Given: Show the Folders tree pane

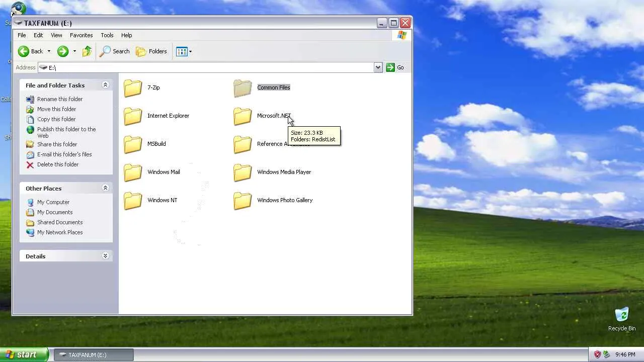Looking at the screenshot, I should (x=151, y=51).
